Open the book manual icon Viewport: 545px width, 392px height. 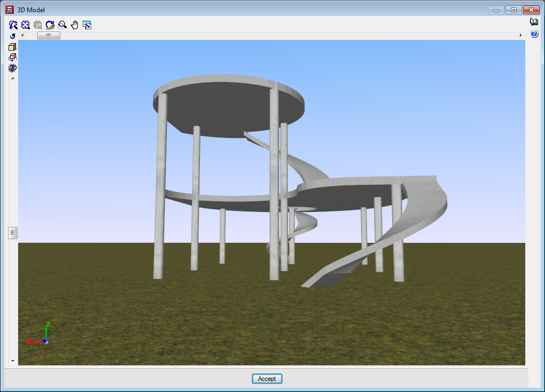(x=534, y=22)
